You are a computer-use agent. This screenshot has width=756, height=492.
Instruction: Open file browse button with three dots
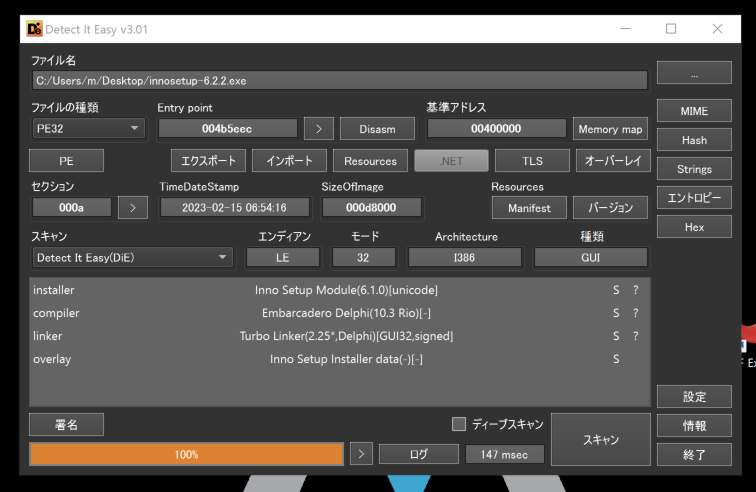pyautogui.click(x=694, y=73)
